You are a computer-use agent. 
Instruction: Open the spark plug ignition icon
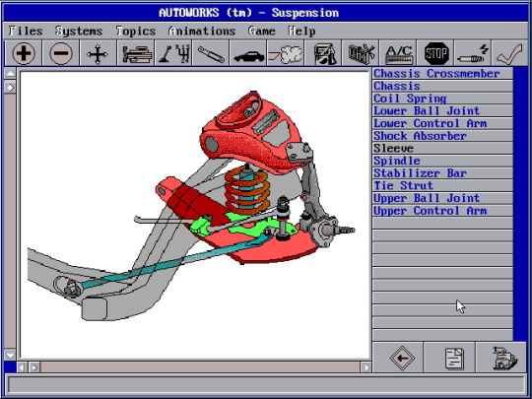click(x=473, y=53)
